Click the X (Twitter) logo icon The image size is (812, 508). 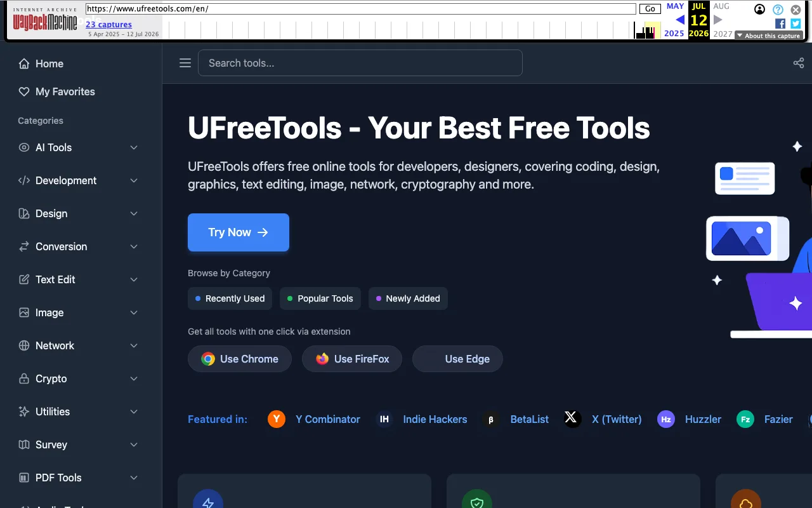pyautogui.click(x=572, y=419)
